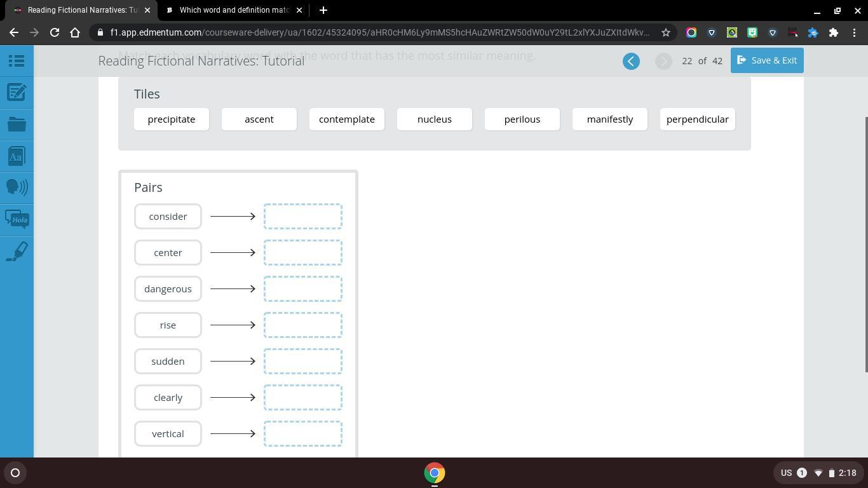Select the highlighter pen tool

pyautogui.click(x=17, y=251)
